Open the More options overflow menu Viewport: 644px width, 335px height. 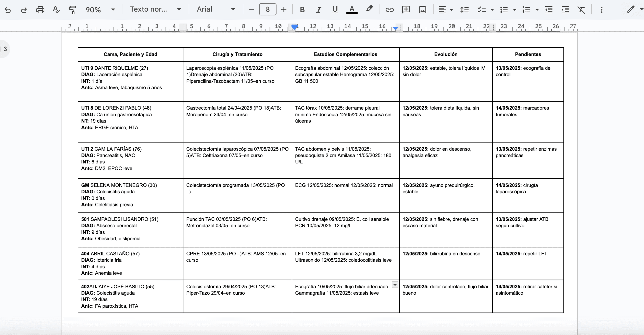click(x=602, y=10)
